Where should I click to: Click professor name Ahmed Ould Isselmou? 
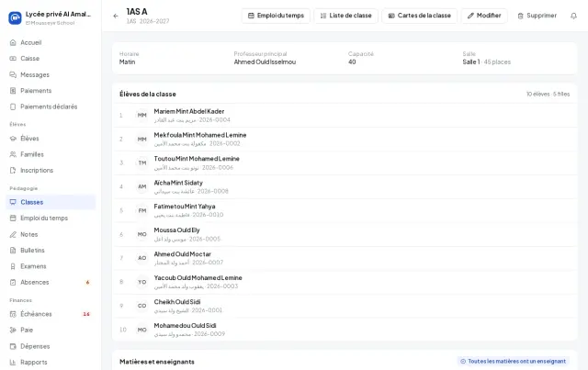tap(265, 62)
